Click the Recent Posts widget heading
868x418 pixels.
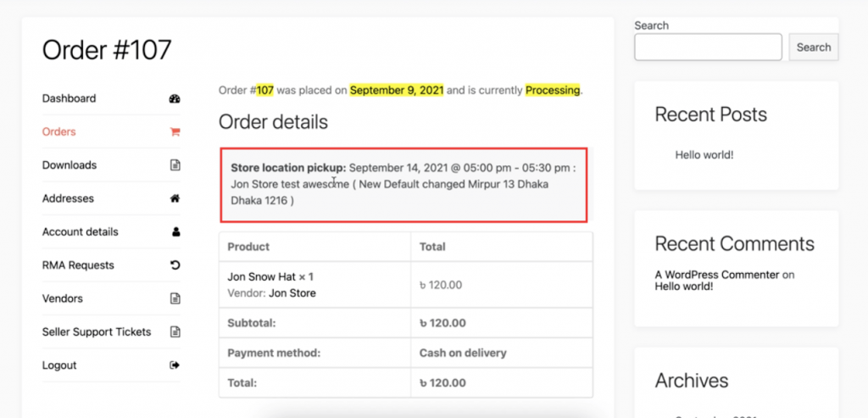click(711, 114)
